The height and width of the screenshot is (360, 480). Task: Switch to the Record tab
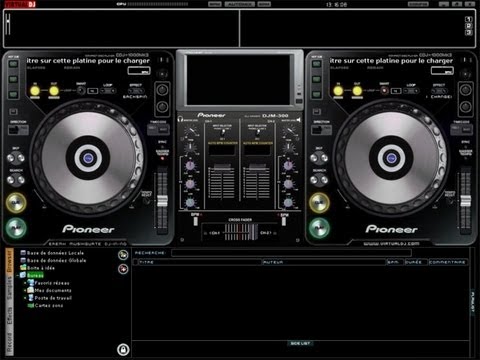[x=9, y=343]
